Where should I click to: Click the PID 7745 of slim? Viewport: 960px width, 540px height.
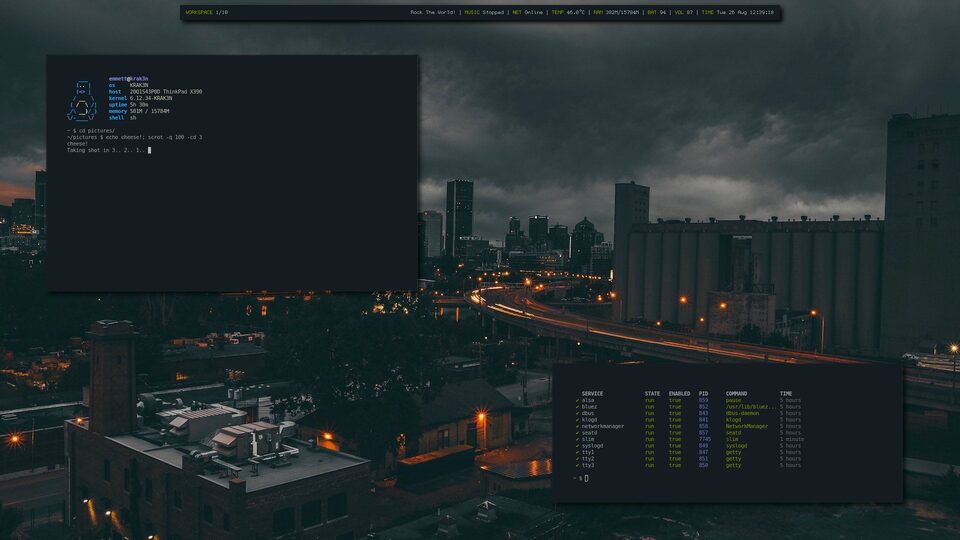705,439
